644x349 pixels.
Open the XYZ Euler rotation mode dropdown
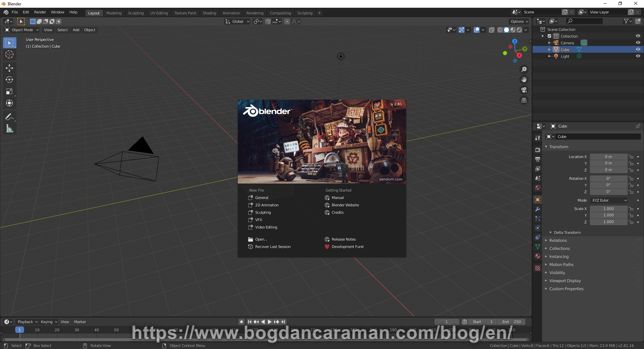click(609, 200)
